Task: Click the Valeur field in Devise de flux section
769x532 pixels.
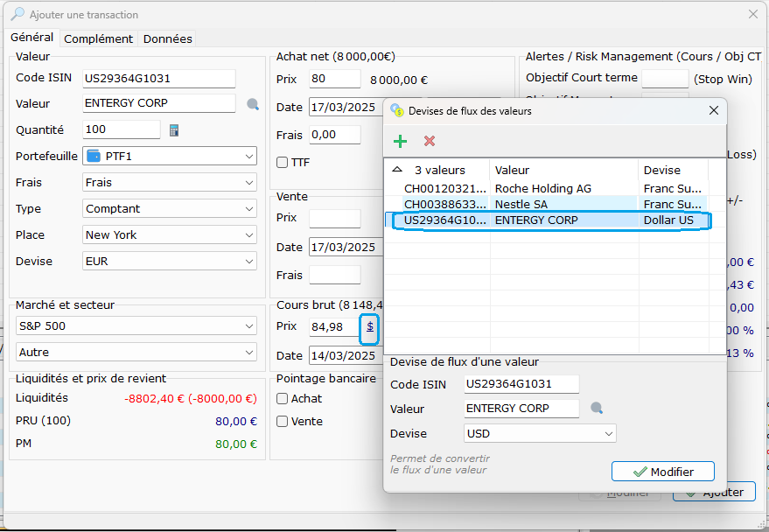Action: [x=521, y=409]
